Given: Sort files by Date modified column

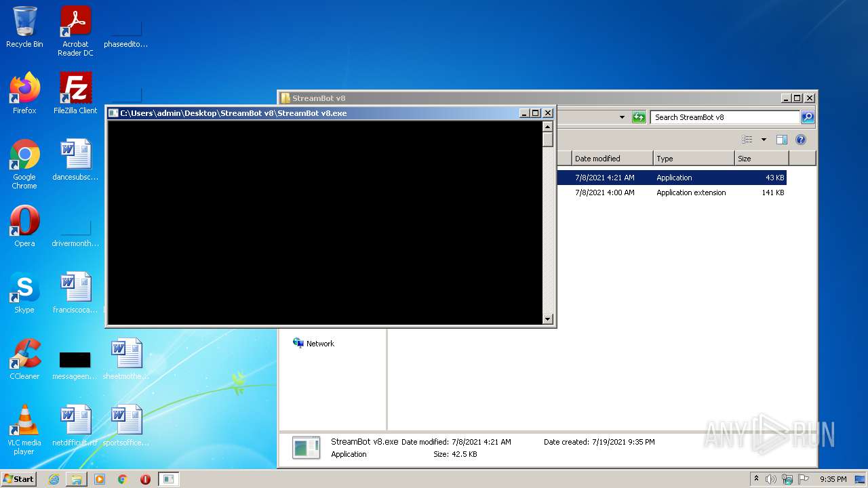Looking at the screenshot, I should coord(612,159).
